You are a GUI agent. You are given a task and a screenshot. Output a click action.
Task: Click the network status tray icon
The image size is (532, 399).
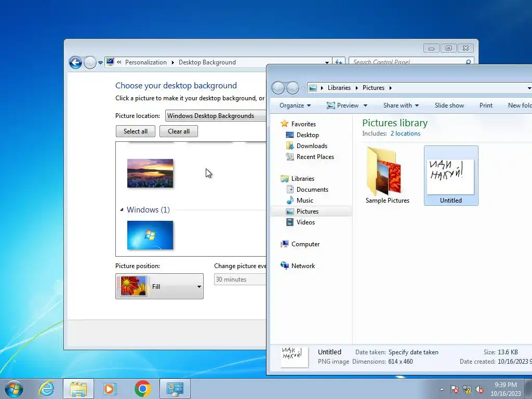pos(467,389)
